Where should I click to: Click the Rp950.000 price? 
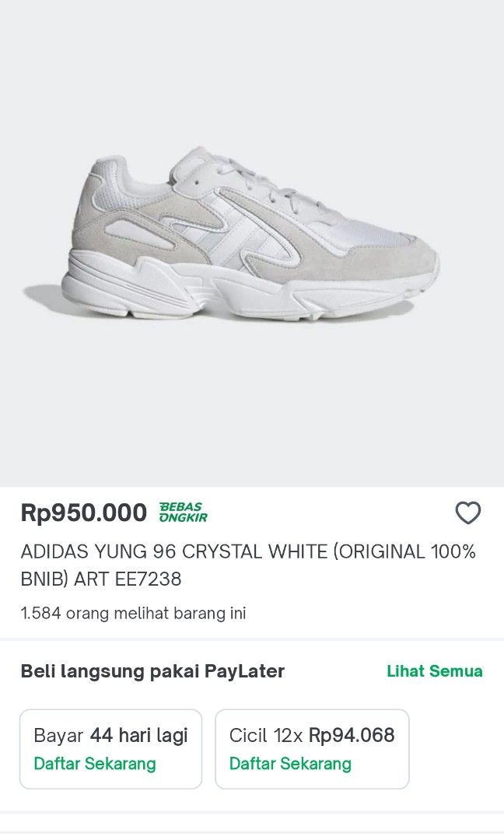84,513
